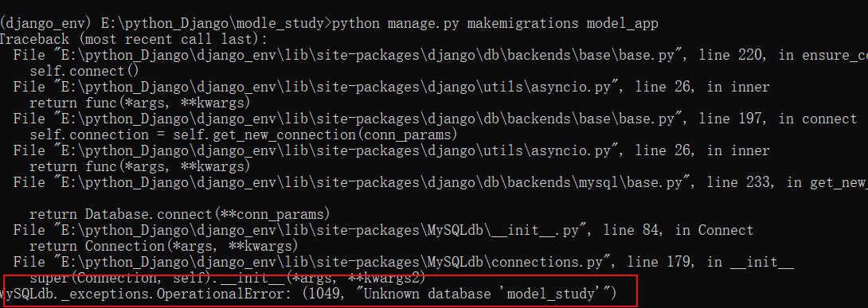This screenshot has width=868, height=308.
Task: Click the (django_env) virtualenv prefix
Action: (x=46, y=23)
